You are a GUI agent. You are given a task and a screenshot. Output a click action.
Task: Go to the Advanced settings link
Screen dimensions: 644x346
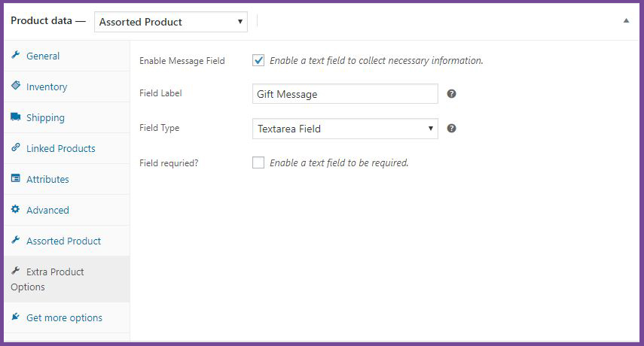47,210
